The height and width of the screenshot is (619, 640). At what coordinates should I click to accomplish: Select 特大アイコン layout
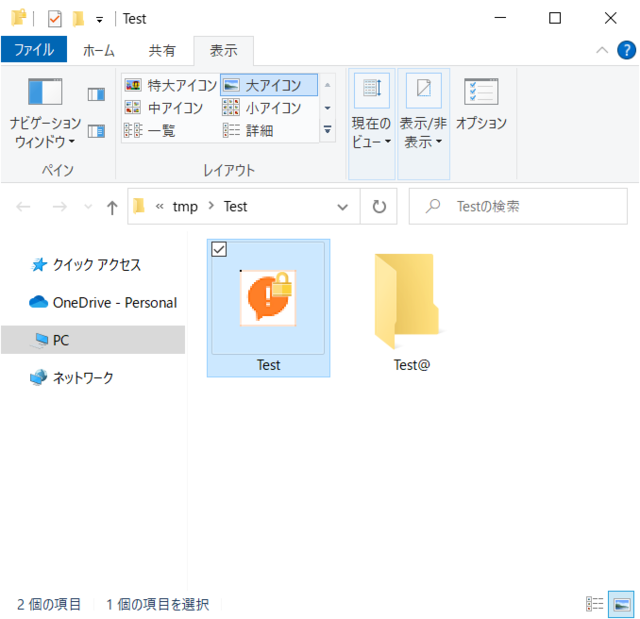tap(170, 85)
